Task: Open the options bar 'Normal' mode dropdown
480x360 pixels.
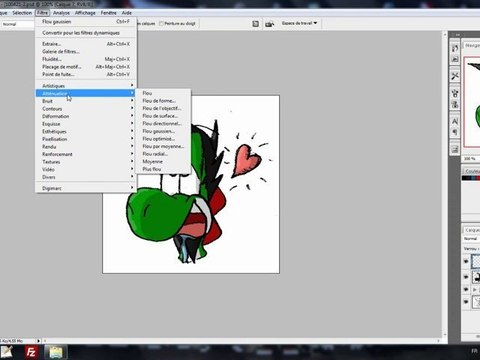Action: point(17,24)
